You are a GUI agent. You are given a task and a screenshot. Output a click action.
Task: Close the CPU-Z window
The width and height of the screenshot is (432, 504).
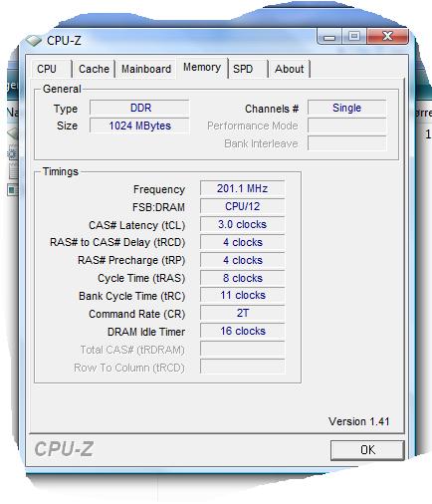(x=387, y=36)
